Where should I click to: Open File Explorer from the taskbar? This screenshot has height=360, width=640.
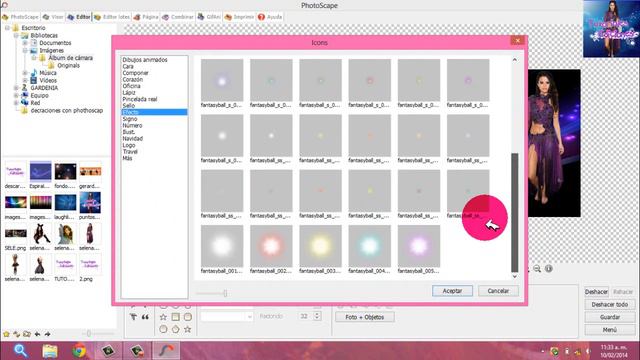coord(50,351)
